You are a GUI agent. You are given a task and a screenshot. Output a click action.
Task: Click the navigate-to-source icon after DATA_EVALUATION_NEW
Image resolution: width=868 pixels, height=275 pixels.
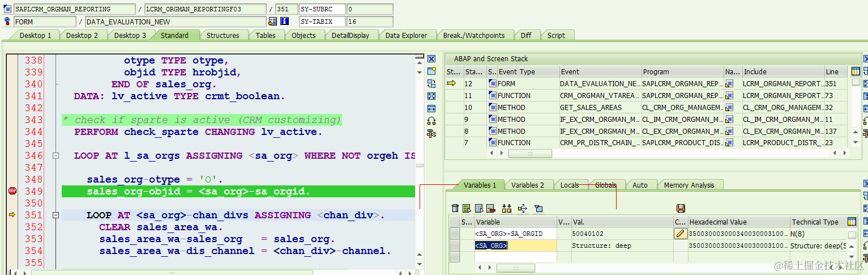click(x=272, y=22)
